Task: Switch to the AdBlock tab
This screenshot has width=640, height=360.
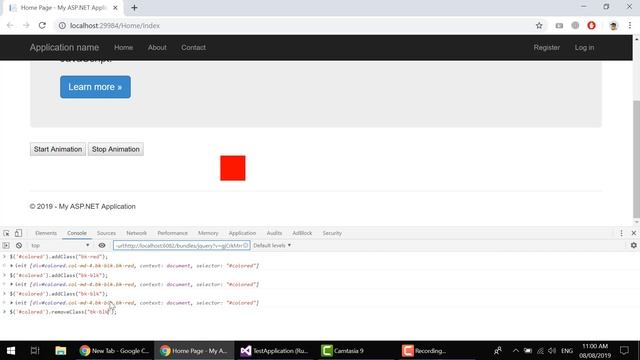Action: coord(302,233)
